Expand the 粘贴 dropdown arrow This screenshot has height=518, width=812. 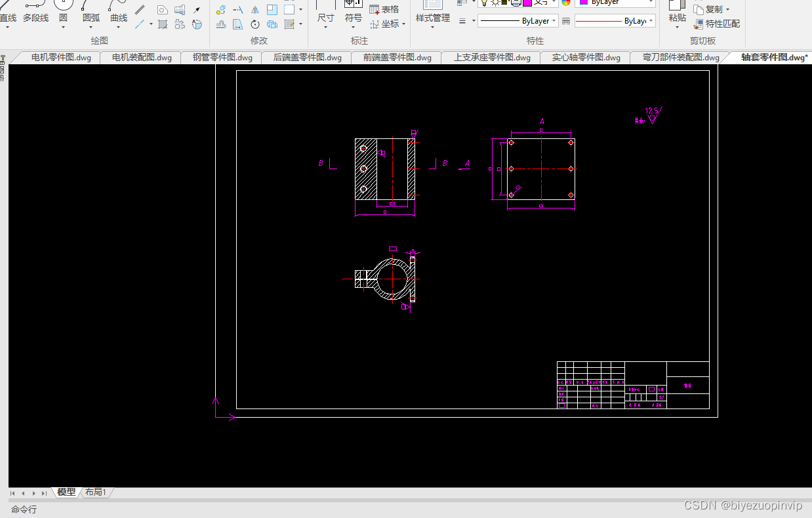[678, 28]
